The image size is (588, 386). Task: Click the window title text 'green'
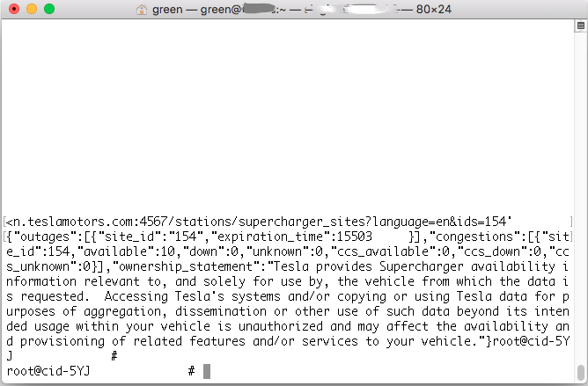pos(167,10)
